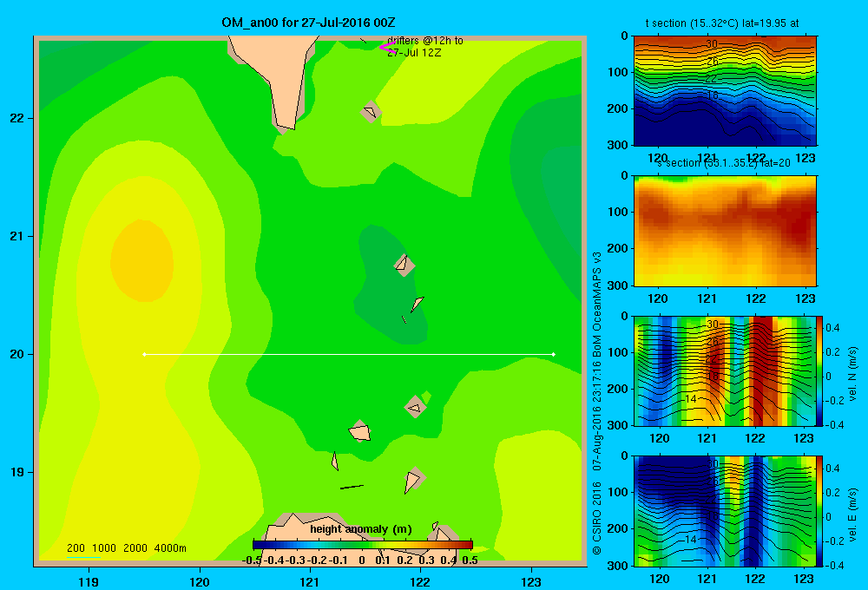Click the orange high-anomaly center on the main map

pyautogui.click(x=142, y=260)
